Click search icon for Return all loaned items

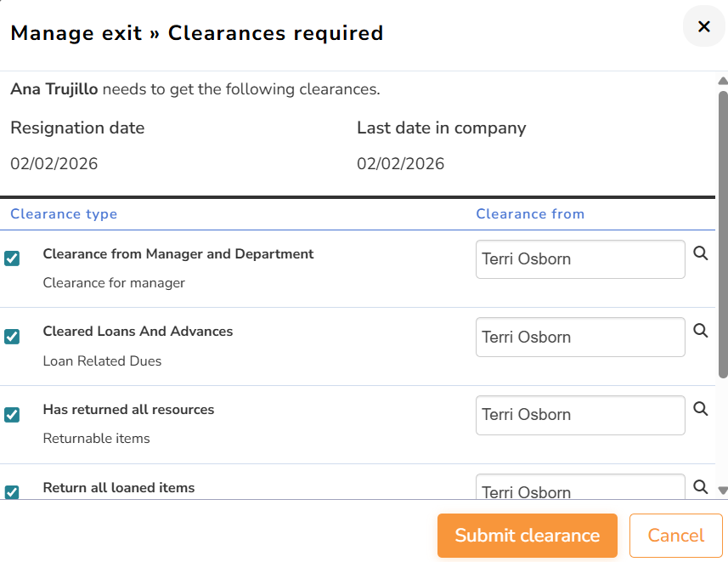point(700,487)
